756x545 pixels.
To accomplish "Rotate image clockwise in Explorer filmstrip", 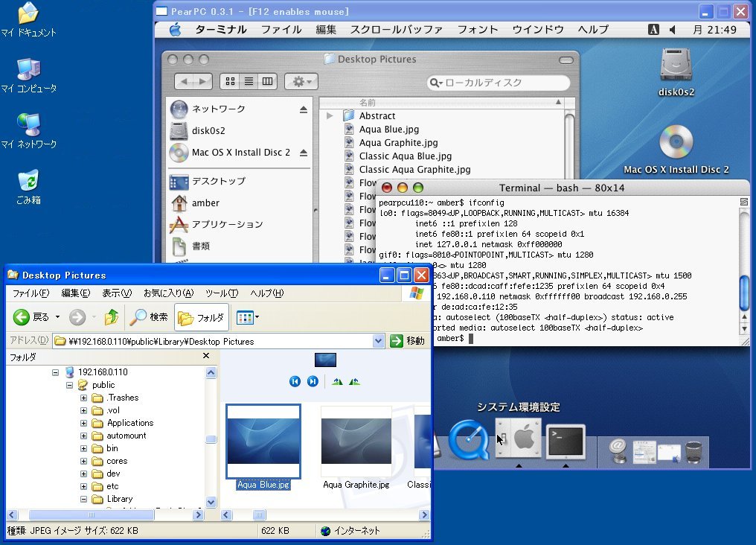I will pos(338,381).
